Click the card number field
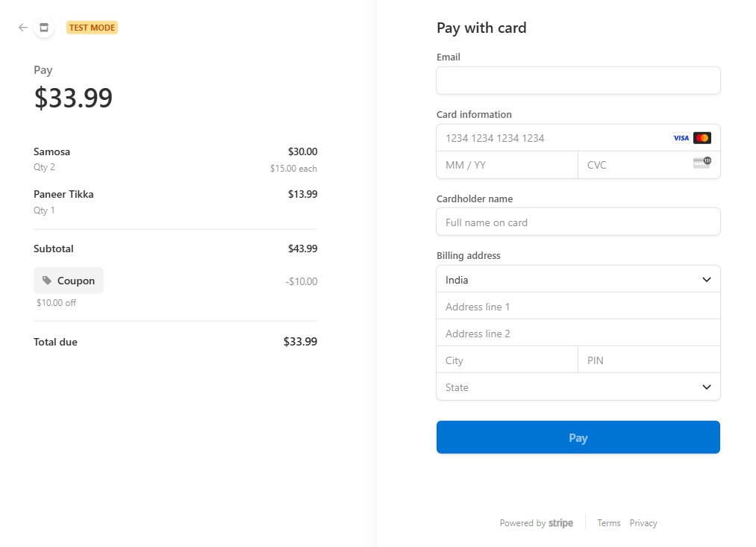 (x=578, y=138)
